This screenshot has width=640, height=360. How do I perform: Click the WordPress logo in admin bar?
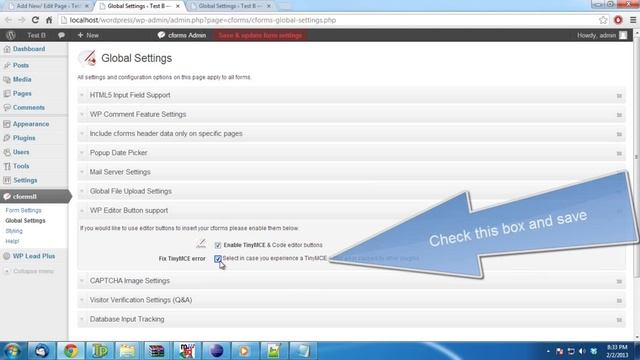pos(11,35)
